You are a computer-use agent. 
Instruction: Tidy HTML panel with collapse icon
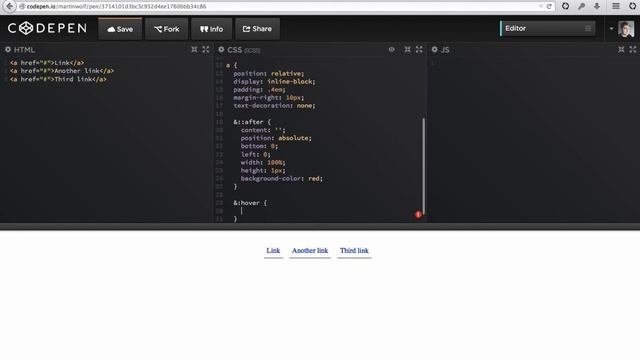coord(194,49)
